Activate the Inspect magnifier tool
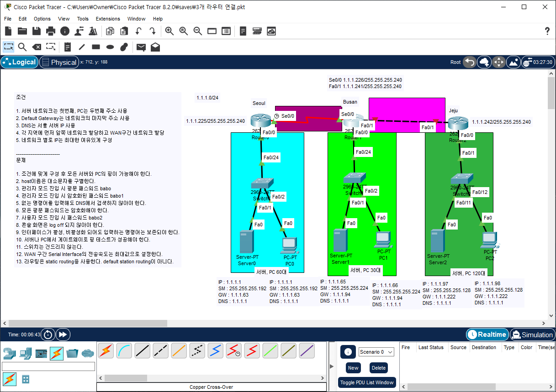Screen dimensions: 556x392 22,47
